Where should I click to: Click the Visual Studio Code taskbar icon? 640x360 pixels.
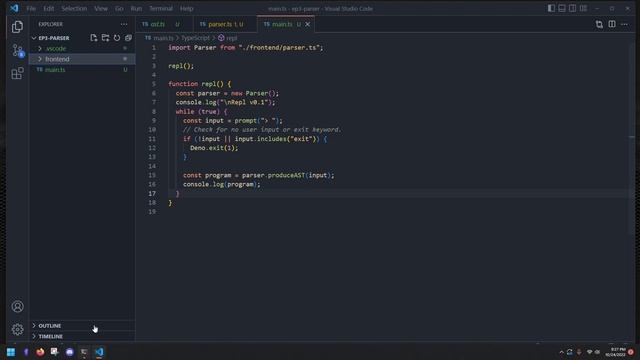(x=99, y=352)
